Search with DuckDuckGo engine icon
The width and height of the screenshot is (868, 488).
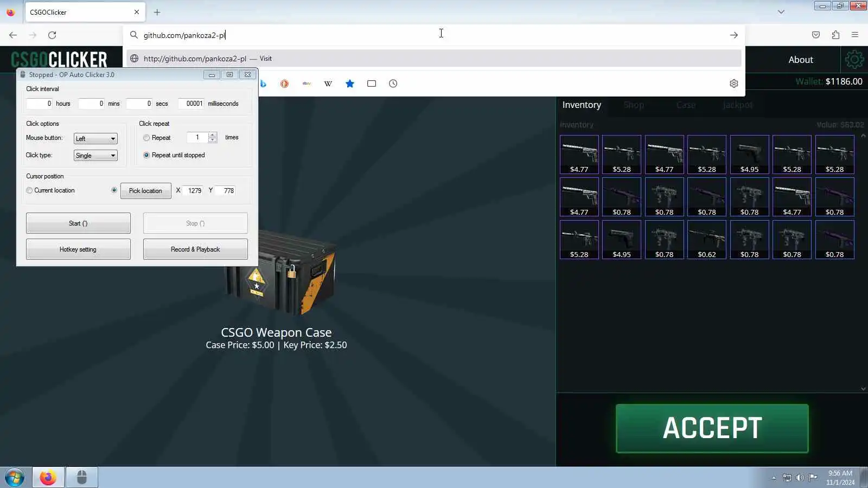(284, 84)
